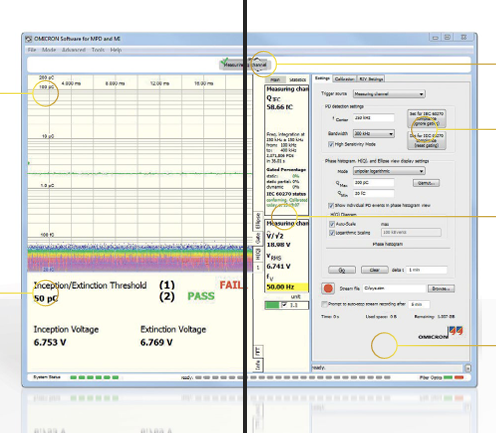Click the OMICRON application icon in title bar

[29, 39]
